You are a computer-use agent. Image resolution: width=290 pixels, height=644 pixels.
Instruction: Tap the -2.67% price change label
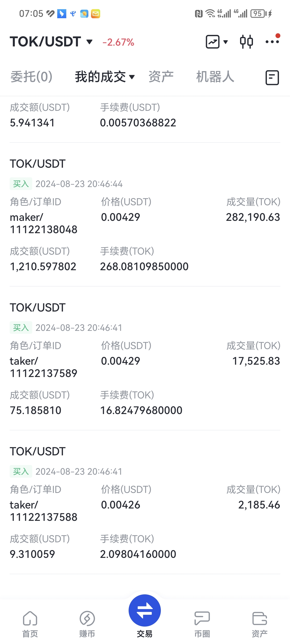pos(118,42)
